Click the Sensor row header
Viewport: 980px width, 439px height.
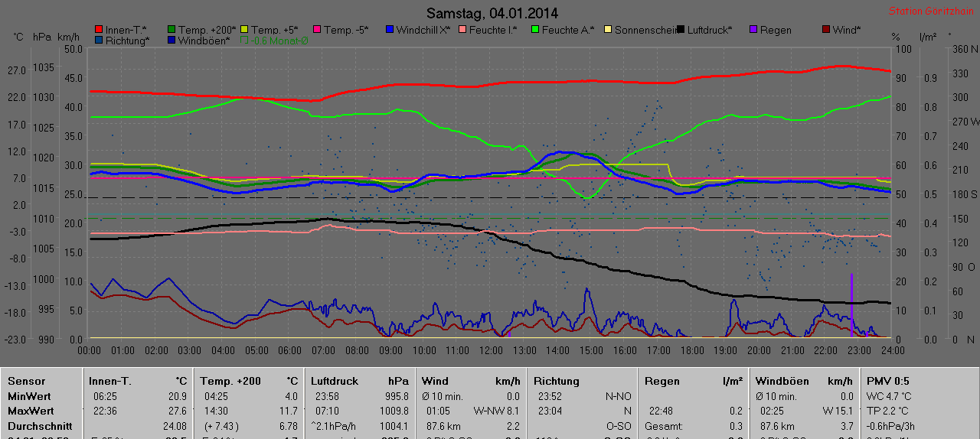(26, 381)
